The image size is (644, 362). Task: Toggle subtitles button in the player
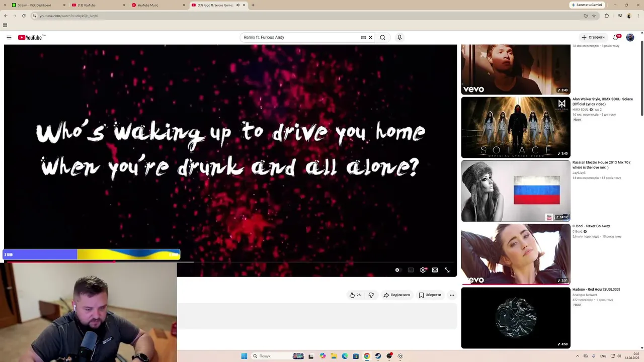point(411,270)
